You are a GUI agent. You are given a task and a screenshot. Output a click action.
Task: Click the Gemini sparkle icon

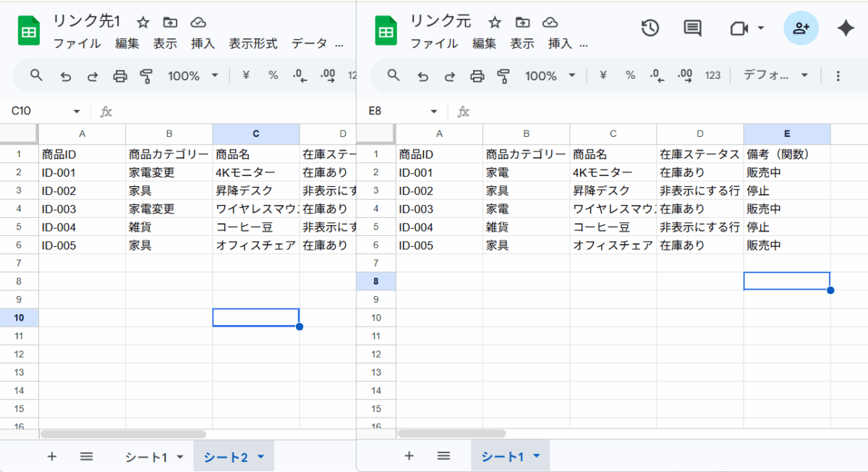point(846,28)
